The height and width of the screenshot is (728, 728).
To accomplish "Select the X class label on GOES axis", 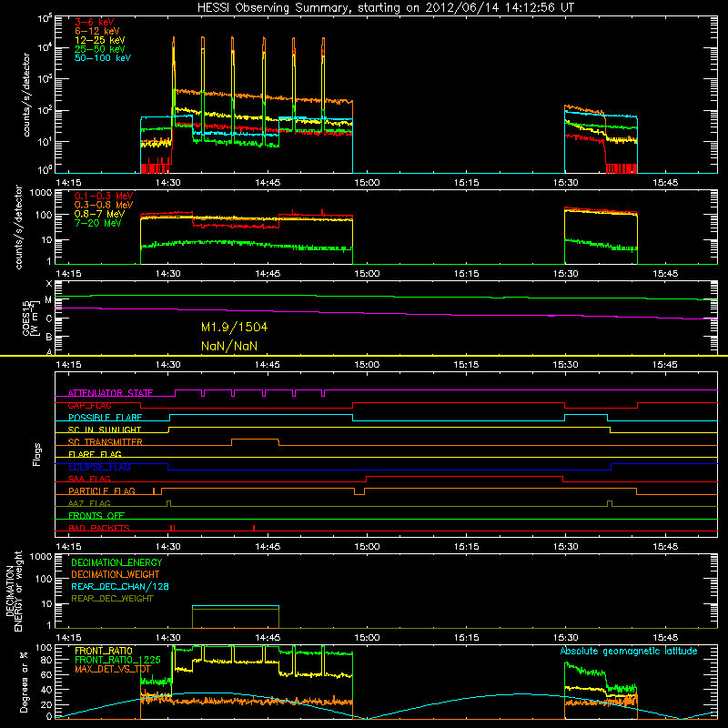I will 49,284.
